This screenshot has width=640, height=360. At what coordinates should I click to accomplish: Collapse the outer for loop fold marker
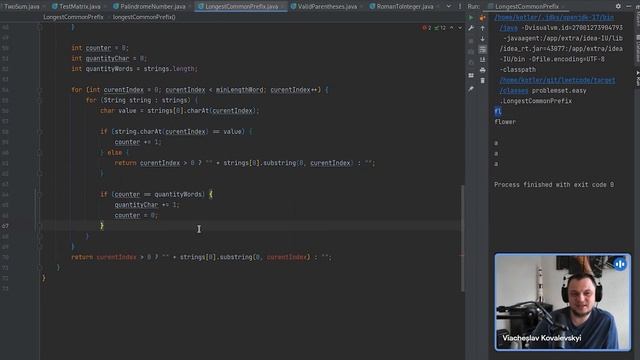pos(40,90)
